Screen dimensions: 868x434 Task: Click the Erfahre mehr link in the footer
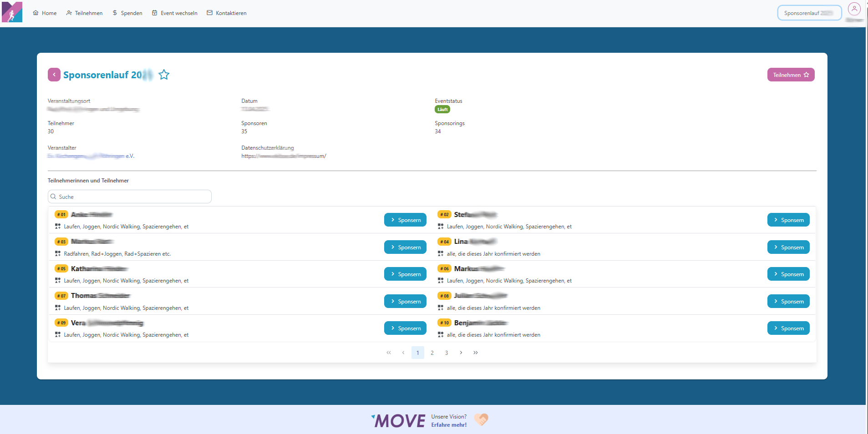pos(449,424)
